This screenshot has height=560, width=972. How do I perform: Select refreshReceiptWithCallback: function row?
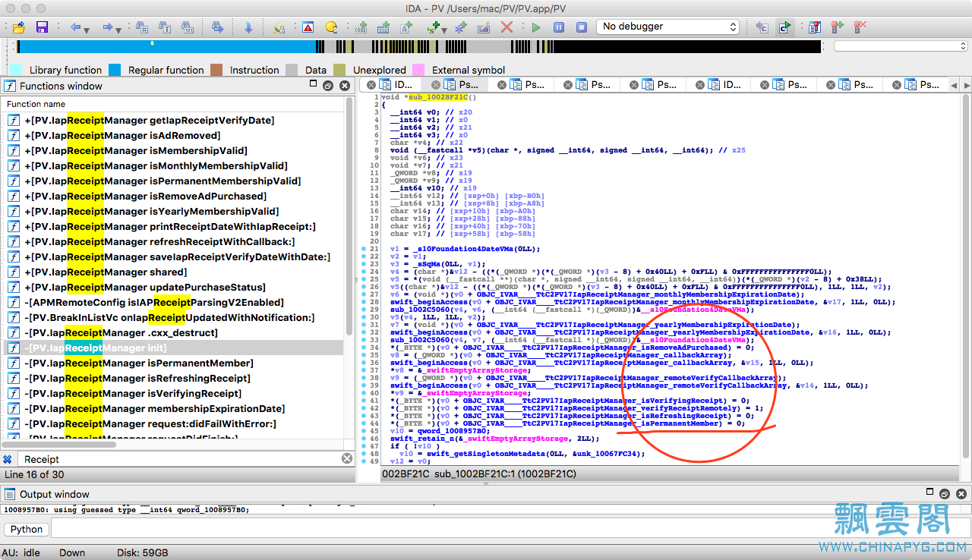[173, 241]
